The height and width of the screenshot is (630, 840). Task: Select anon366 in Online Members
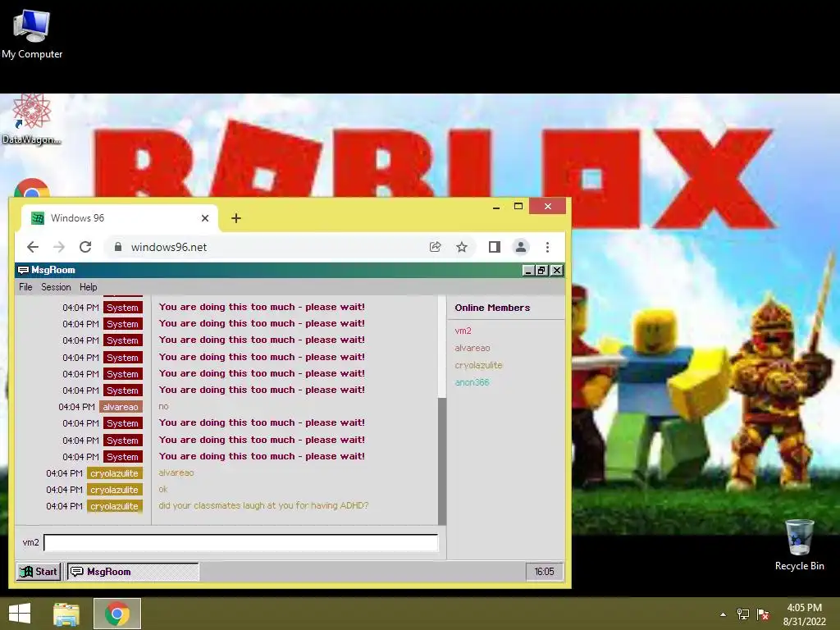[x=472, y=382]
